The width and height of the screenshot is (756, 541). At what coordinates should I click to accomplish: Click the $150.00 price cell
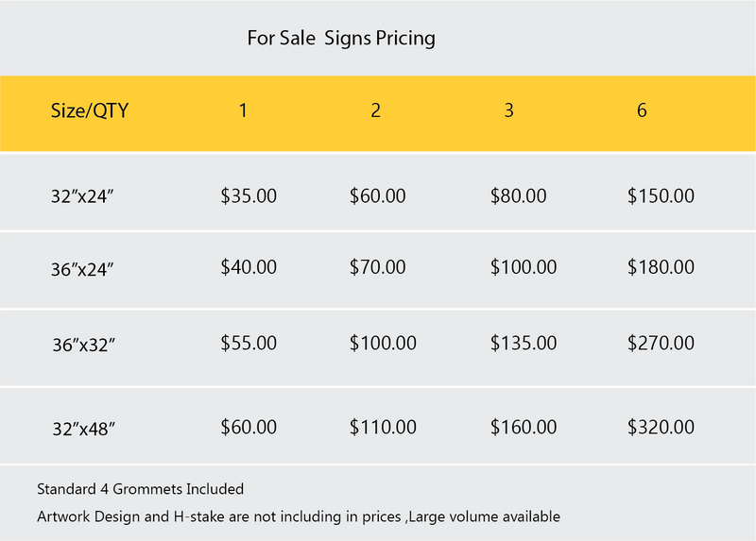661,196
